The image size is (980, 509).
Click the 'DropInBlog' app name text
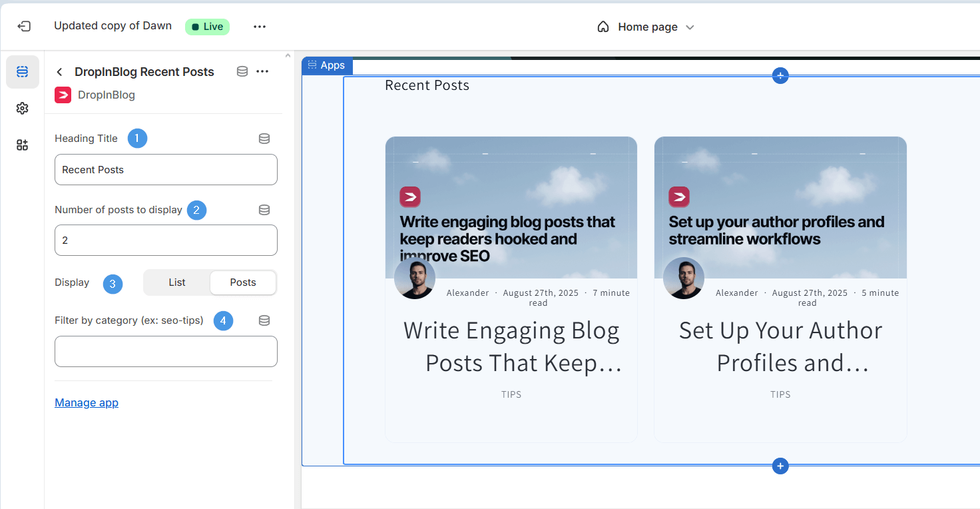[x=107, y=95]
